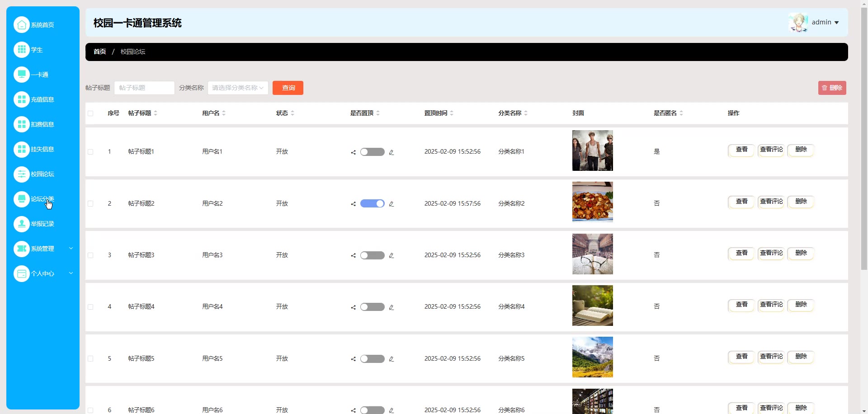Image resolution: width=868 pixels, height=414 pixels.
Task: Turn off the 是否置顶 switch for 帖子标题2
Action: [372, 204]
